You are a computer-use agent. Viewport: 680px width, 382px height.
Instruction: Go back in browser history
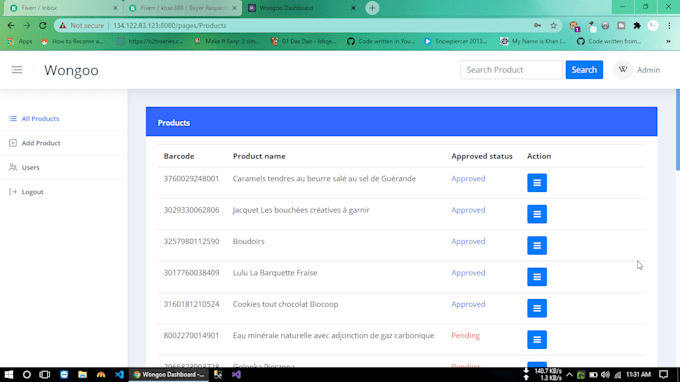tap(11, 26)
